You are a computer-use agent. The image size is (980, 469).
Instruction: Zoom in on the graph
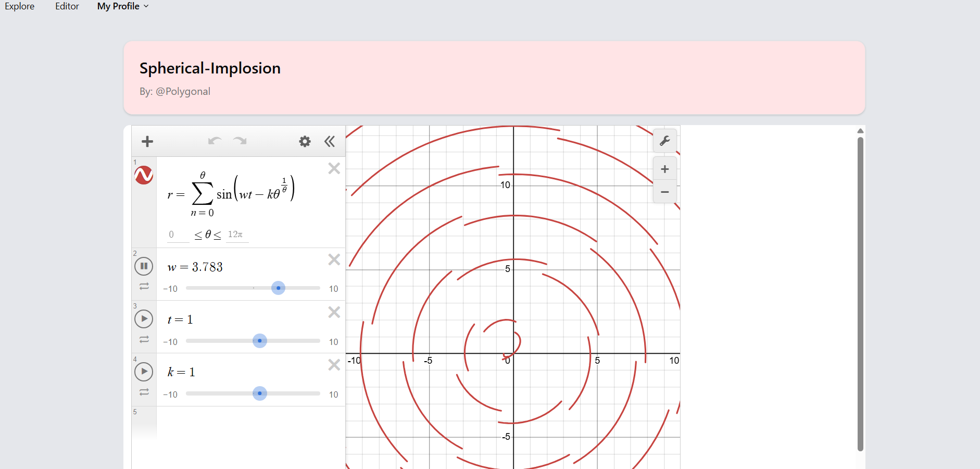(x=665, y=169)
